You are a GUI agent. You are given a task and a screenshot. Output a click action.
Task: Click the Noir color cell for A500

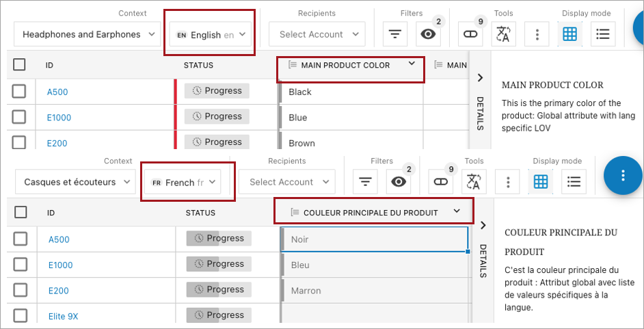373,239
